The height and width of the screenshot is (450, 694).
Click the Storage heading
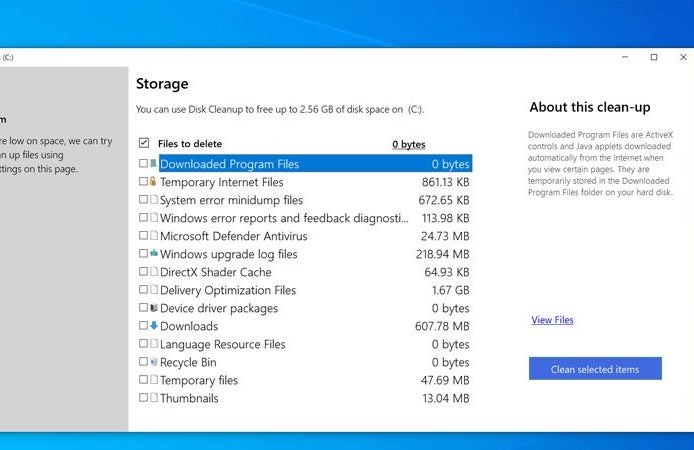[x=162, y=84]
